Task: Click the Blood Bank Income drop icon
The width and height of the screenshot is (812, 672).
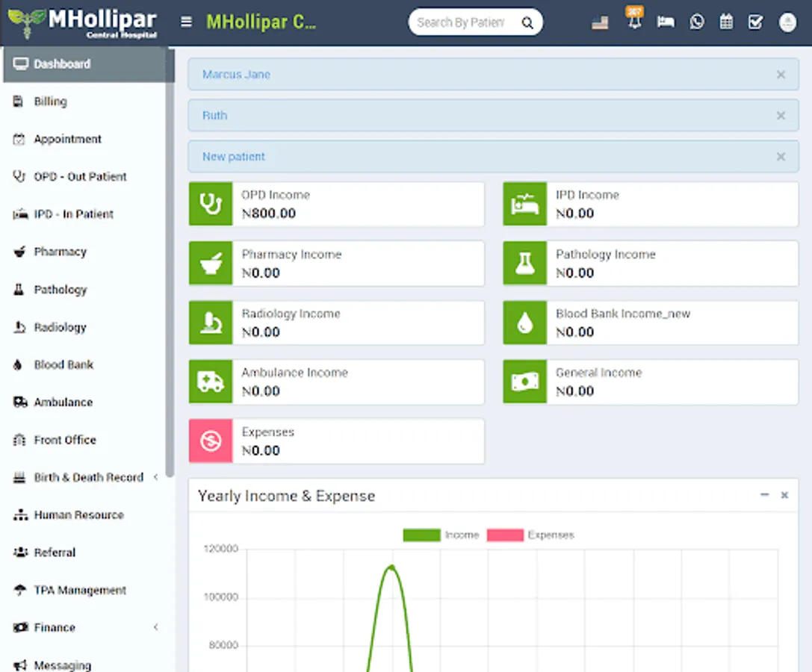Action: click(524, 323)
